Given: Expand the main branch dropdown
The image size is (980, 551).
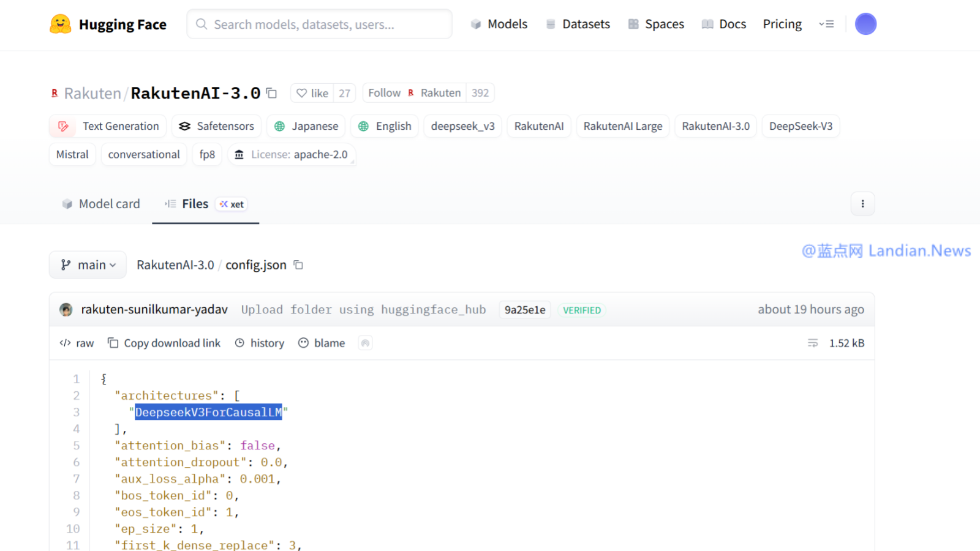Looking at the screenshot, I should [x=88, y=265].
